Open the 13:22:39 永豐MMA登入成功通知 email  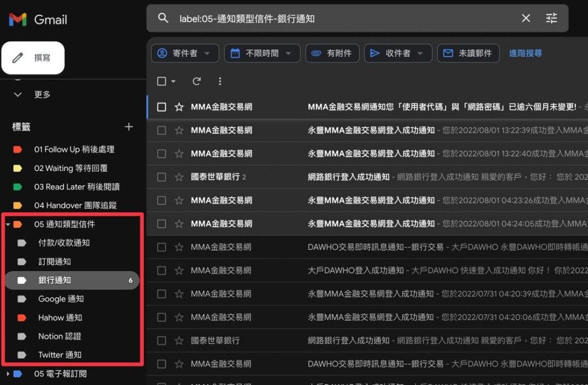pos(367,130)
